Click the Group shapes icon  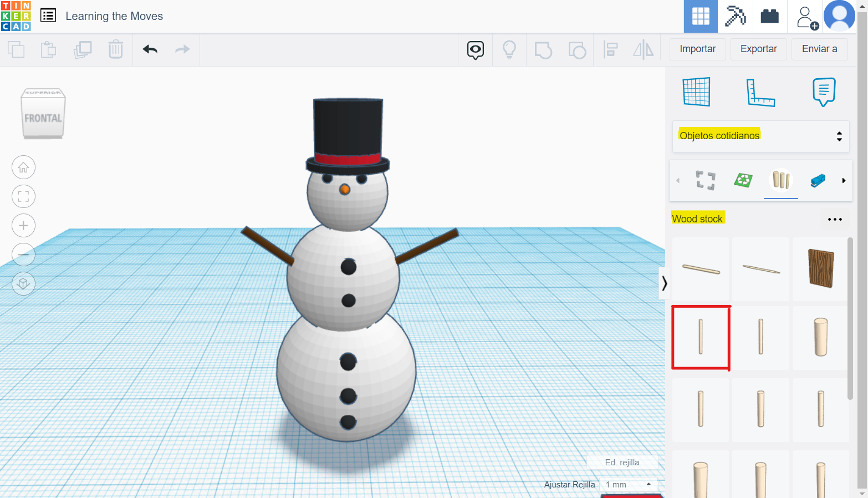point(543,50)
